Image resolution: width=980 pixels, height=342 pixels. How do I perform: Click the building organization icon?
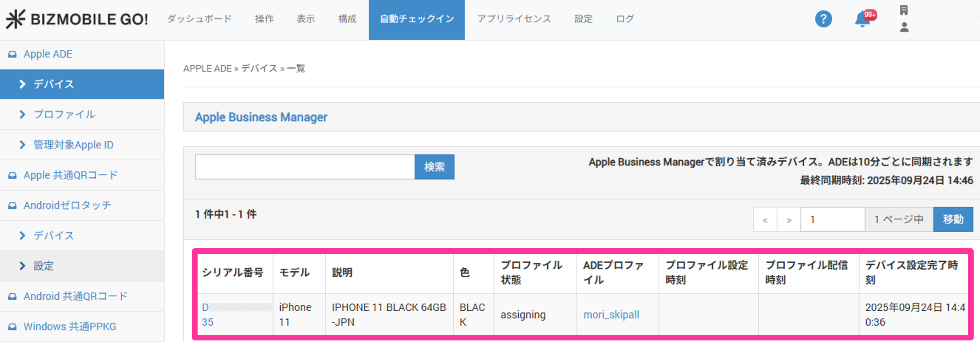[x=904, y=10]
